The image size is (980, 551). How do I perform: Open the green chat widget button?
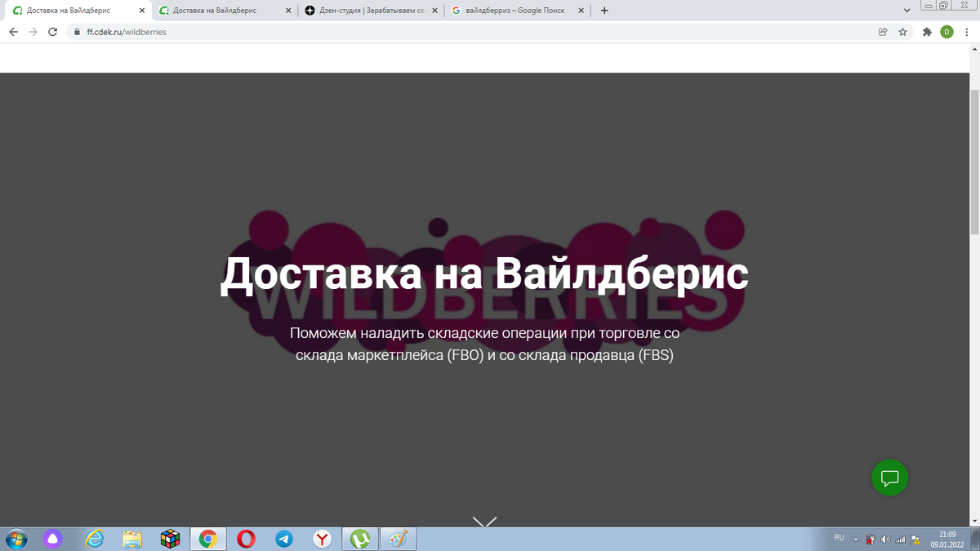pyautogui.click(x=889, y=478)
